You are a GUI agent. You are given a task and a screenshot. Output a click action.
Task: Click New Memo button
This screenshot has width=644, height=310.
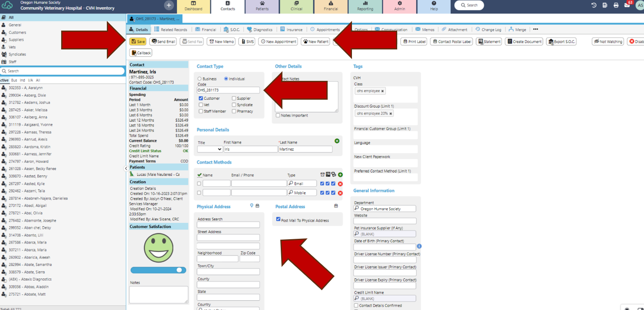222,41
